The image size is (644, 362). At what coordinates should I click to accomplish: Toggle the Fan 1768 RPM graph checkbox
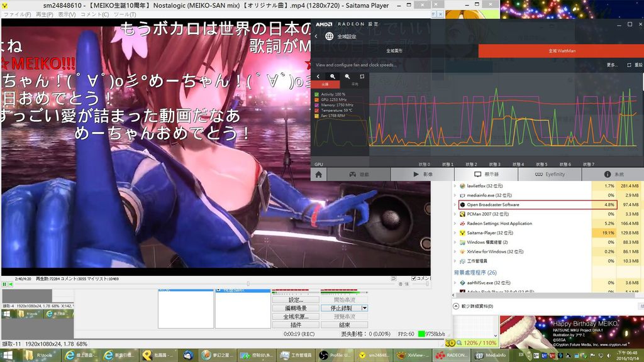[x=317, y=116]
